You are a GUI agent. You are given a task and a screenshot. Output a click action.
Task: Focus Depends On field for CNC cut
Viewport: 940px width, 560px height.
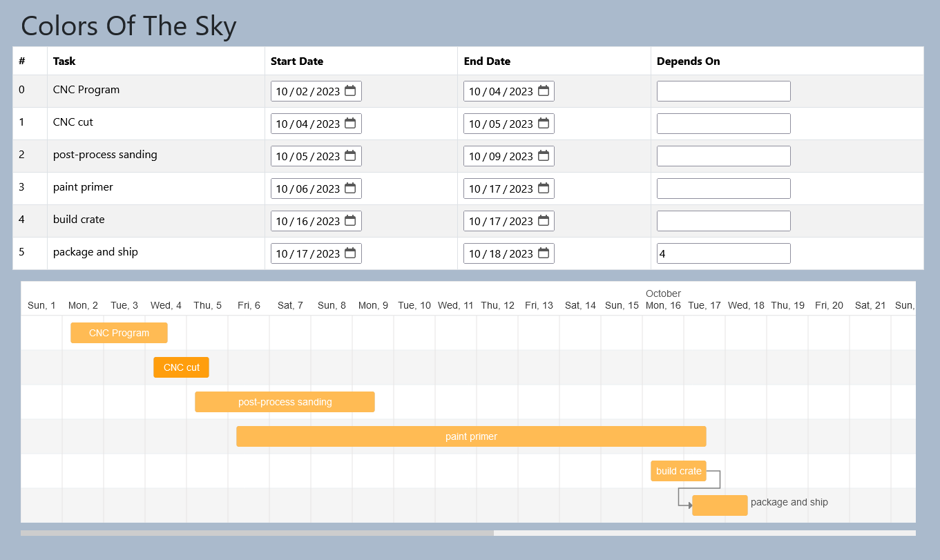[x=723, y=124]
